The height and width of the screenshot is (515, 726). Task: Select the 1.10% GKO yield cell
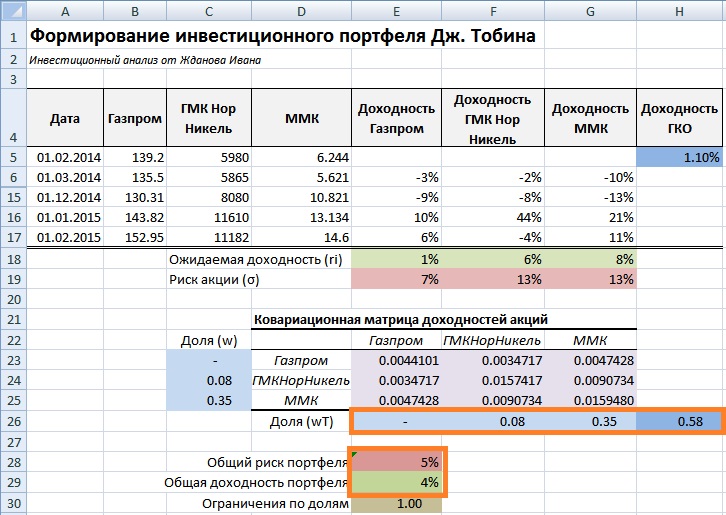680,158
